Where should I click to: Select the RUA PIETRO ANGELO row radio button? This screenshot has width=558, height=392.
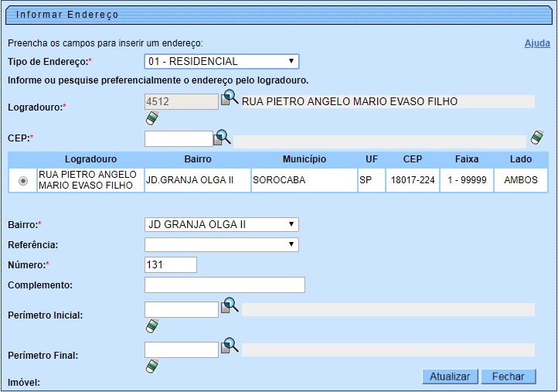[23, 180]
